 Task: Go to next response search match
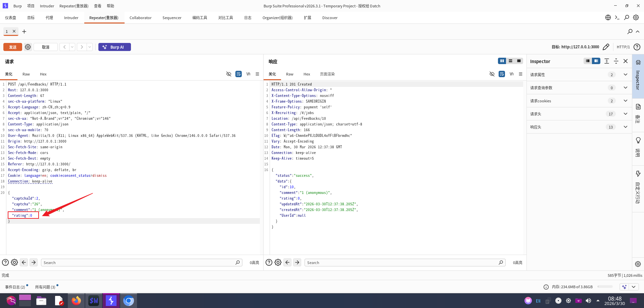297,262
